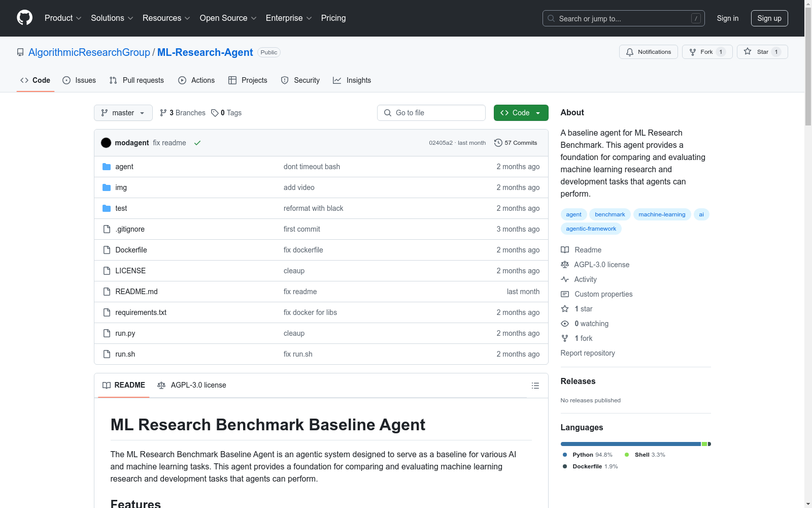Open the green Code dropdown button

tap(521, 113)
